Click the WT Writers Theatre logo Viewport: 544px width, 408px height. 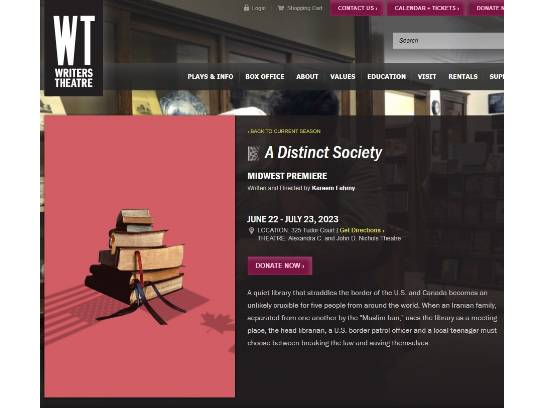pyautogui.click(x=74, y=48)
